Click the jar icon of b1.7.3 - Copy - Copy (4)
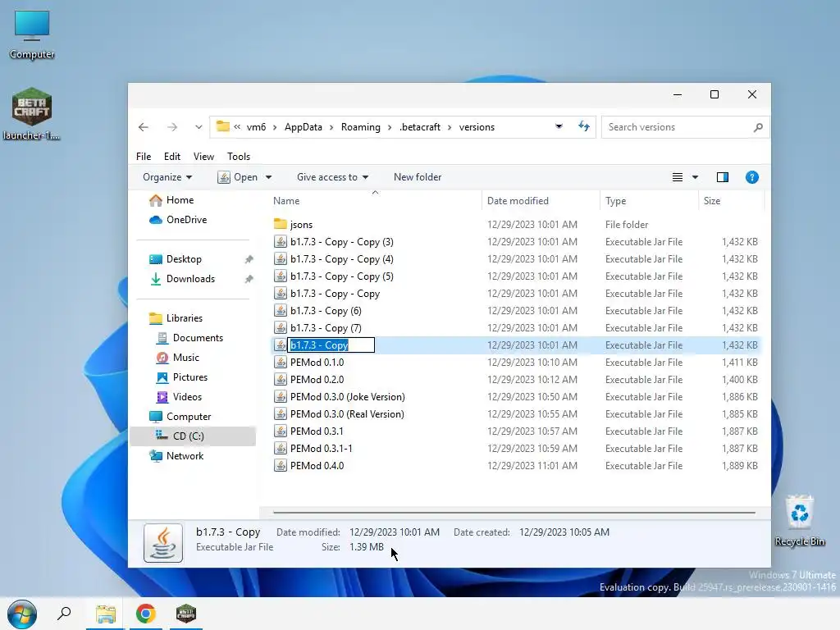The width and height of the screenshot is (840, 630). click(x=281, y=259)
